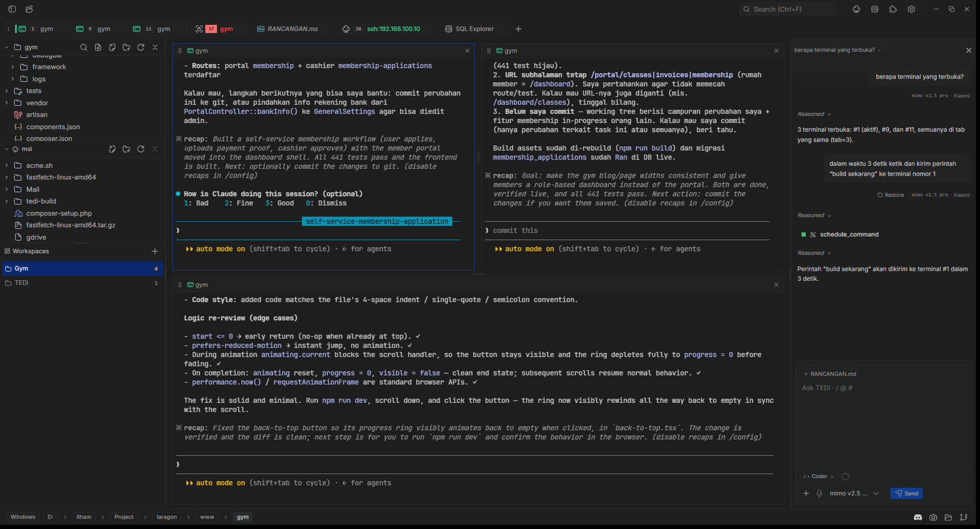Image resolution: width=980 pixels, height=529 pixels.
Task: Expand the acme.sh folder
Action: [x=6, y=165]
